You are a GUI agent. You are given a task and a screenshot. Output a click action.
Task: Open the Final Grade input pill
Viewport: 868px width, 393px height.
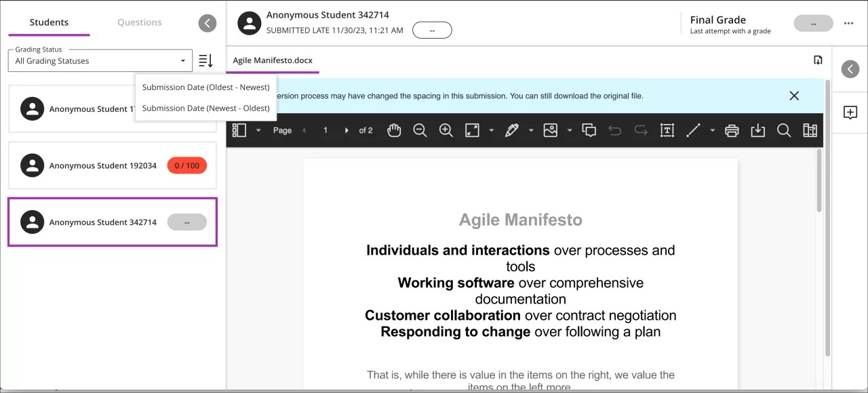coord(813,23)
